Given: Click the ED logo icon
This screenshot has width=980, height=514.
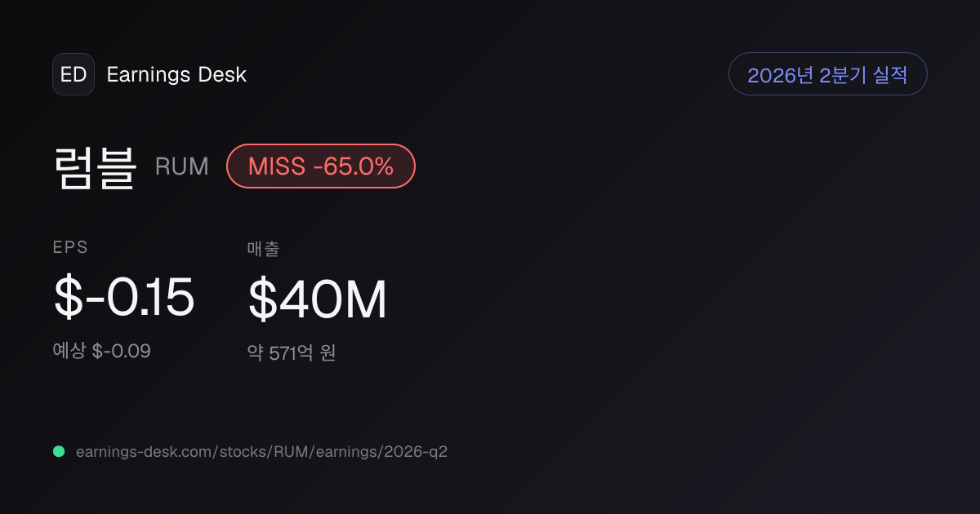Looking at the screenshot, I should tap(73, 74).
